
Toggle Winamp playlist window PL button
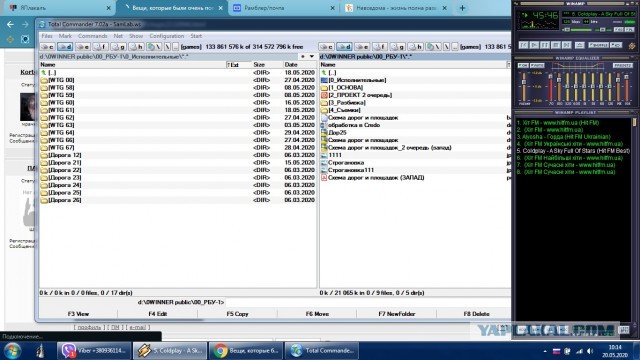(x=630, y=29)
